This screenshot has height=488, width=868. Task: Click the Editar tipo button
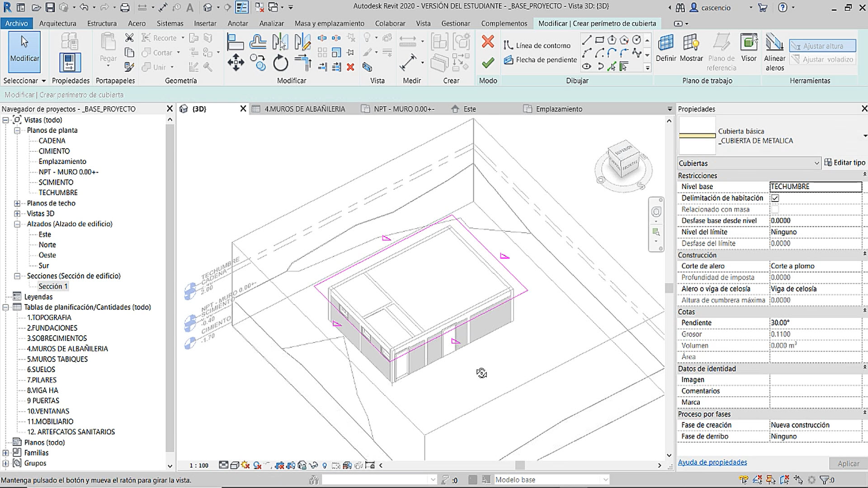pyautogui.click(x=844, y=163)
